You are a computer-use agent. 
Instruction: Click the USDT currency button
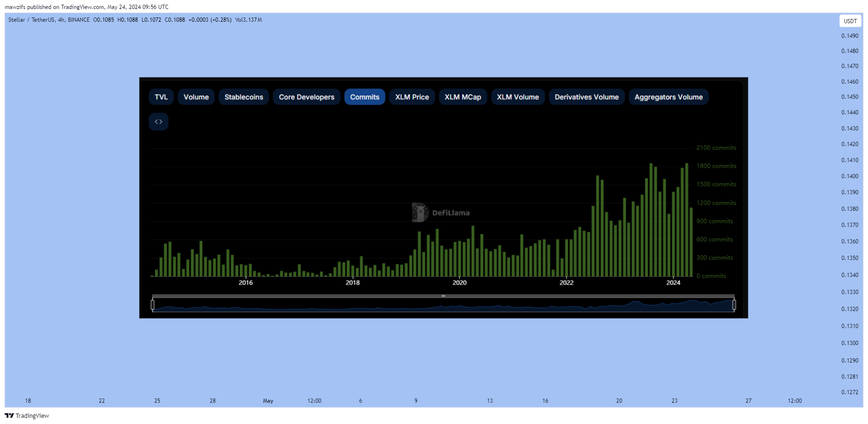click(850, 21)
